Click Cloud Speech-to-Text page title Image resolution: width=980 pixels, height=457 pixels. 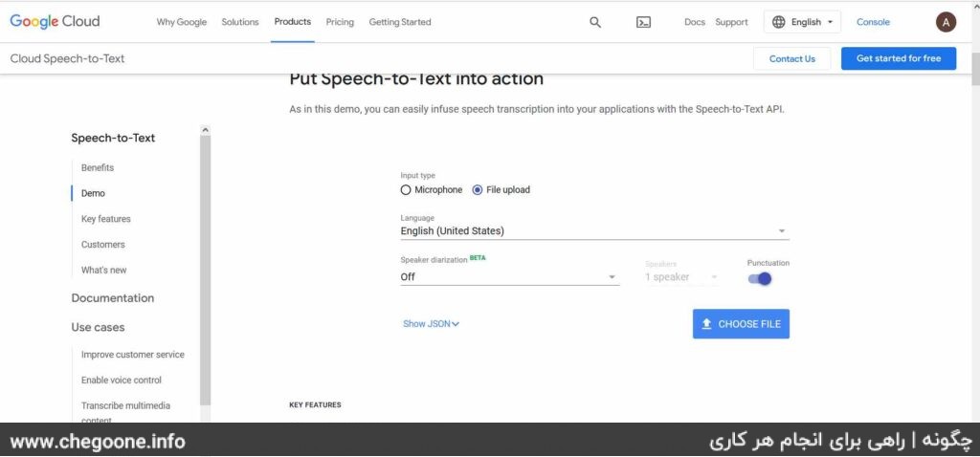click(68, 58)
